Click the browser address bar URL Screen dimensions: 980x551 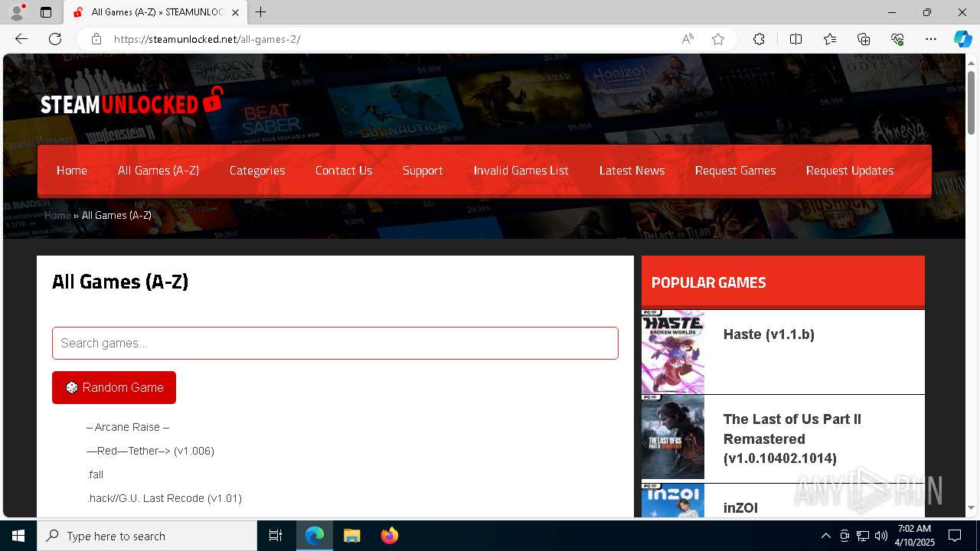[207, 39]
